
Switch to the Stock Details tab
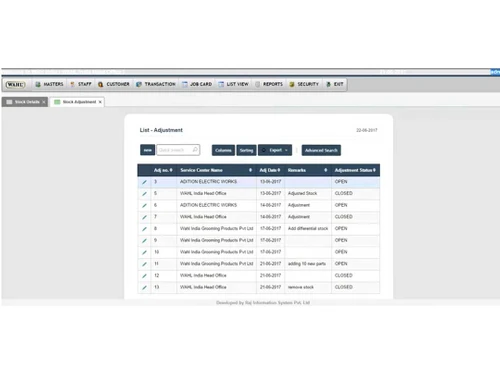point(25,102)
